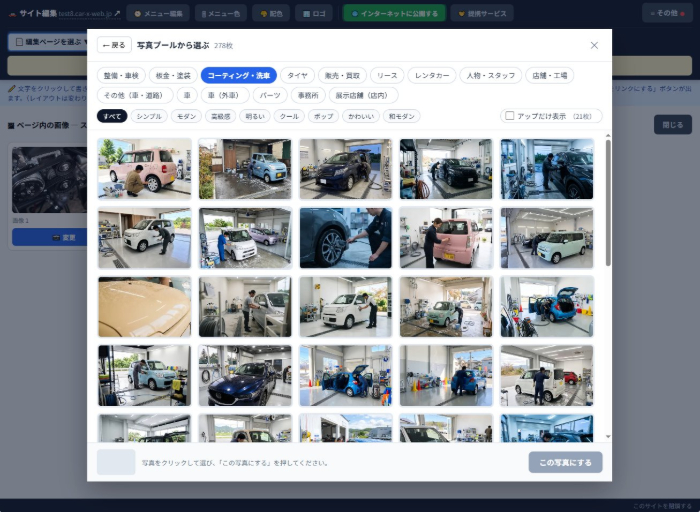Choose the すべて style filter

click(112, 116)
